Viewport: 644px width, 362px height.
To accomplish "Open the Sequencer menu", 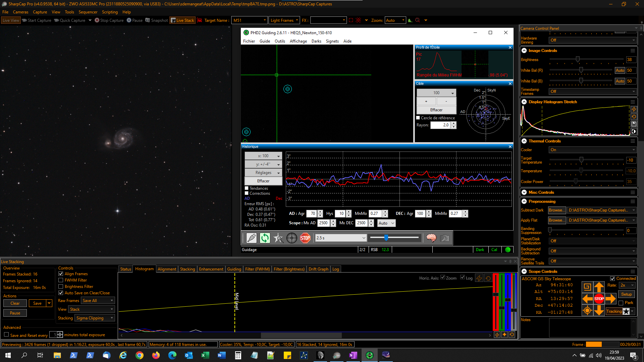I will coord(88,12).
